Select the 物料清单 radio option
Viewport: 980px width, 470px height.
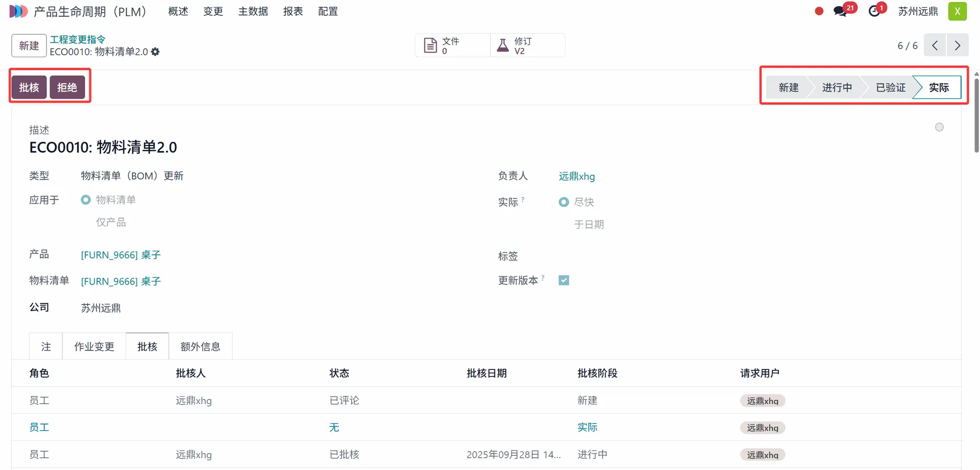click(86, 200)
